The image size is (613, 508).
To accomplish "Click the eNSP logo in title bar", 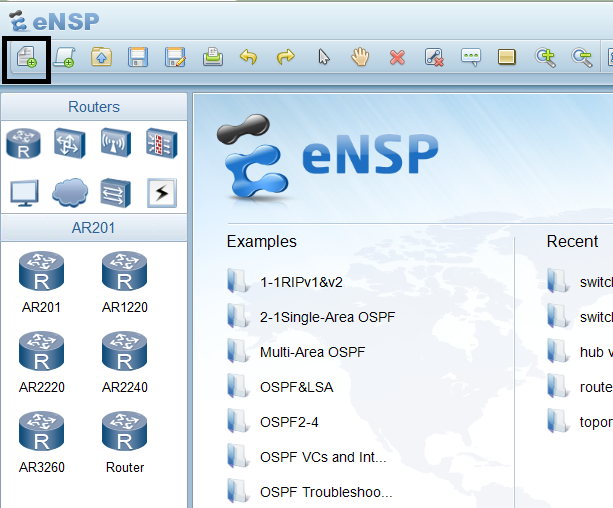I will click(54, 21).
